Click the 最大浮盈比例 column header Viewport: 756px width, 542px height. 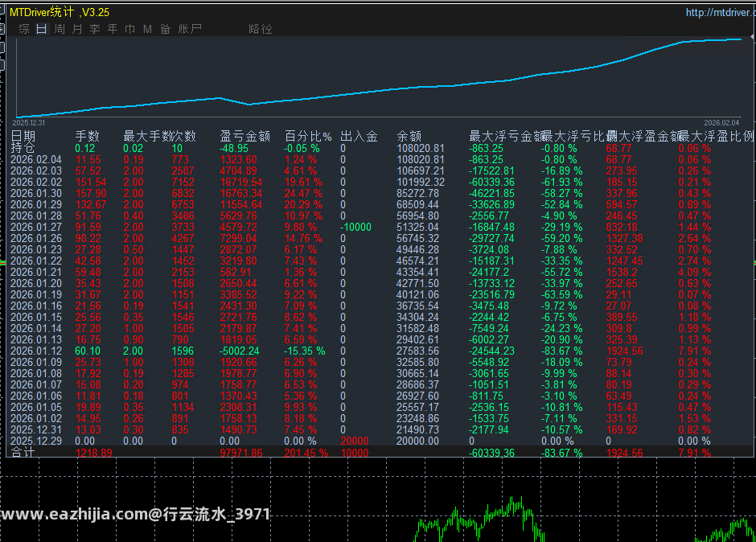pyautogui.click(x=717, y=137)
